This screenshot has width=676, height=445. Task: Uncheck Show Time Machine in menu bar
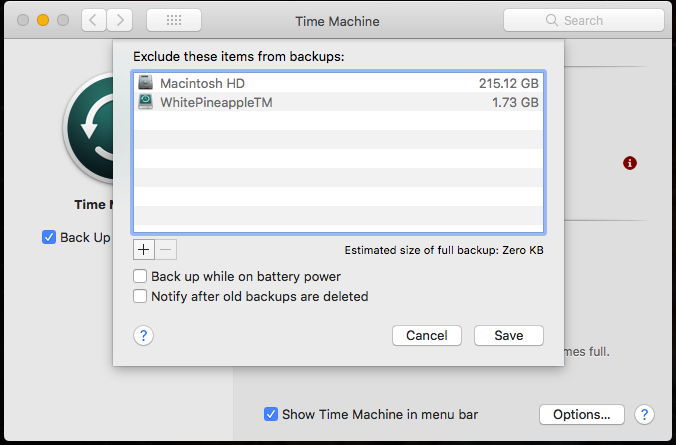click(x=271, y=414)
